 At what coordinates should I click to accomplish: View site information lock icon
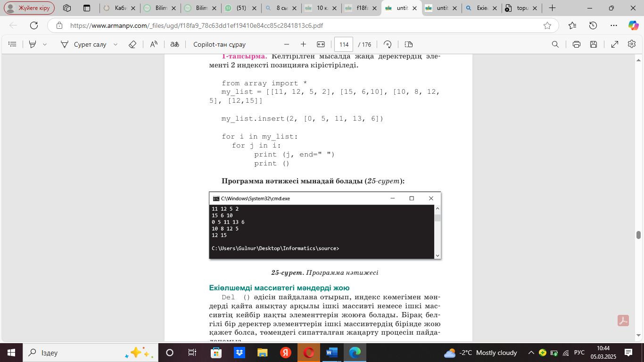tap(59, 25)
